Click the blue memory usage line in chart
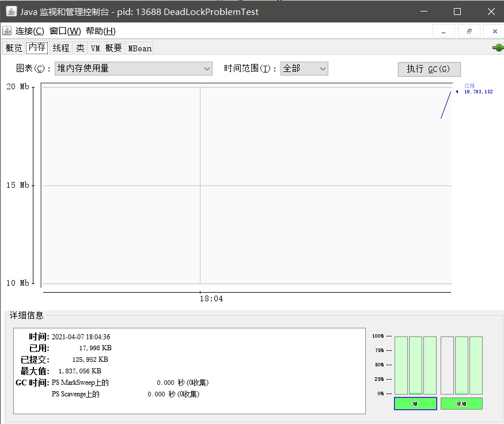The image size is (504, 424). 446,105
